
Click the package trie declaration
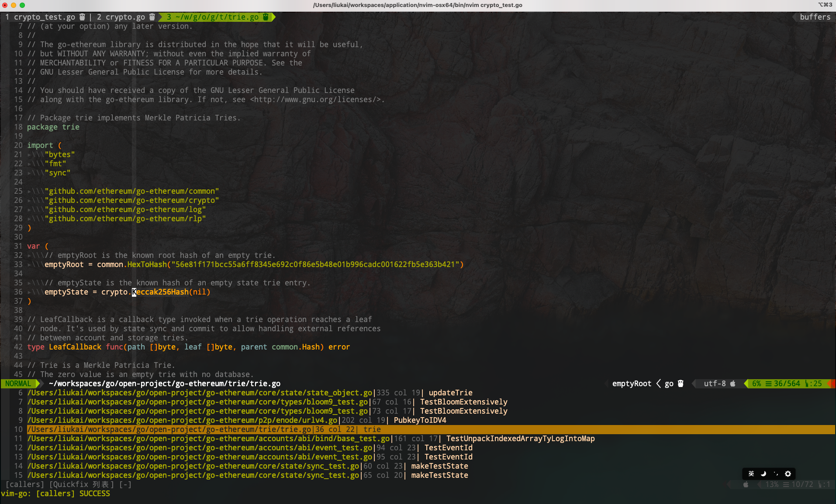pyautogui.click(x=53, y=127)
